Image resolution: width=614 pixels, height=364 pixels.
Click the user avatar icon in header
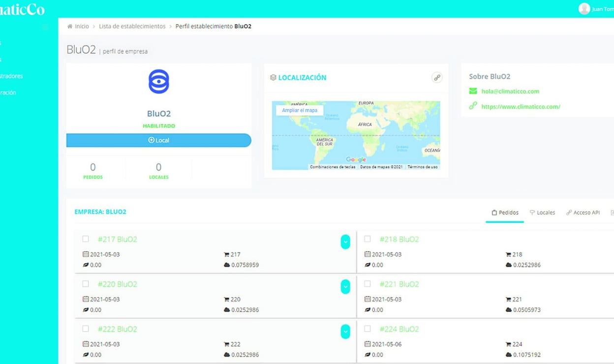(584, 9)
